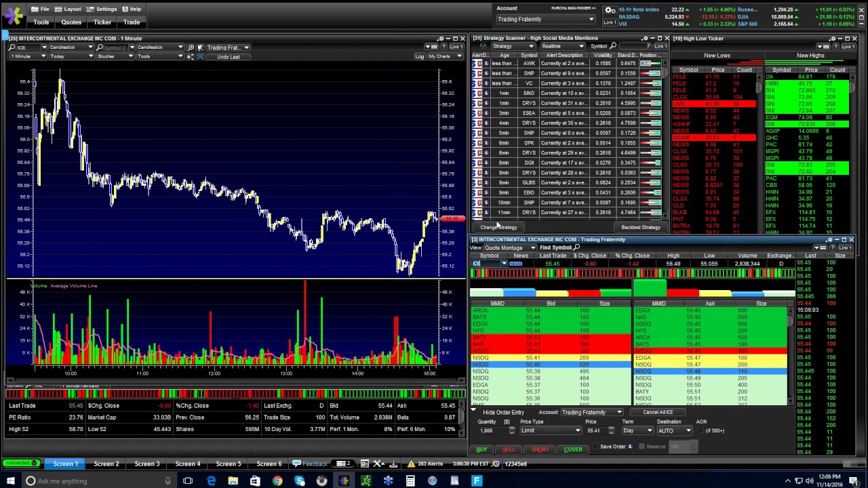Check the AON checkbox

tap(701, 430)
